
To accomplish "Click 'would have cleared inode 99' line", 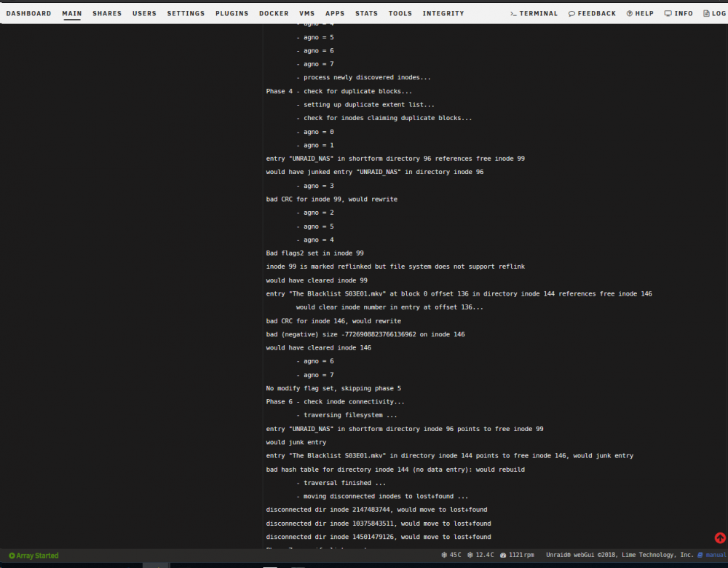I will point(317,280).
